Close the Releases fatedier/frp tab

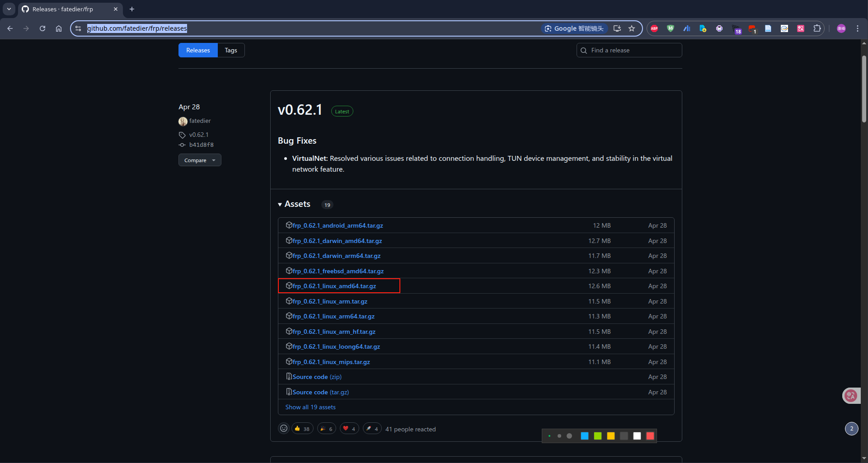tap(116, 9)
